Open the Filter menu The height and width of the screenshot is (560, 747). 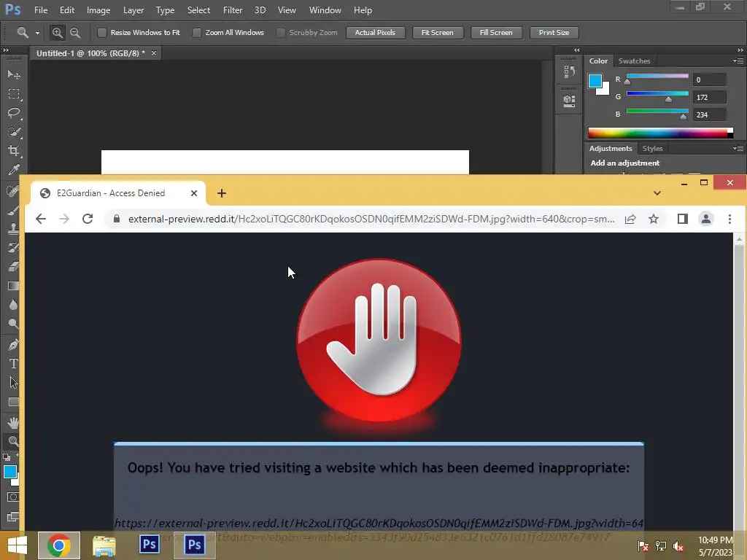point(233,10)
